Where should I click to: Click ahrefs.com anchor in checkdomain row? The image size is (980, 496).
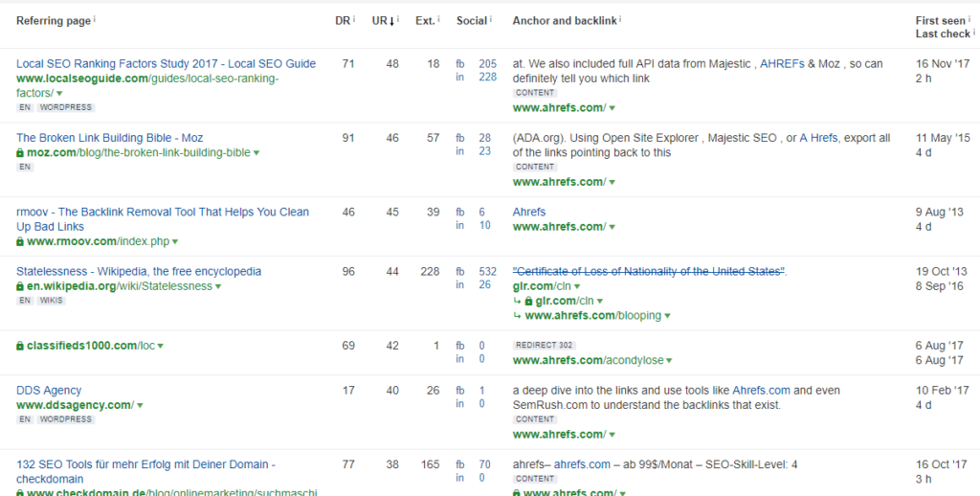coord(582,464)
